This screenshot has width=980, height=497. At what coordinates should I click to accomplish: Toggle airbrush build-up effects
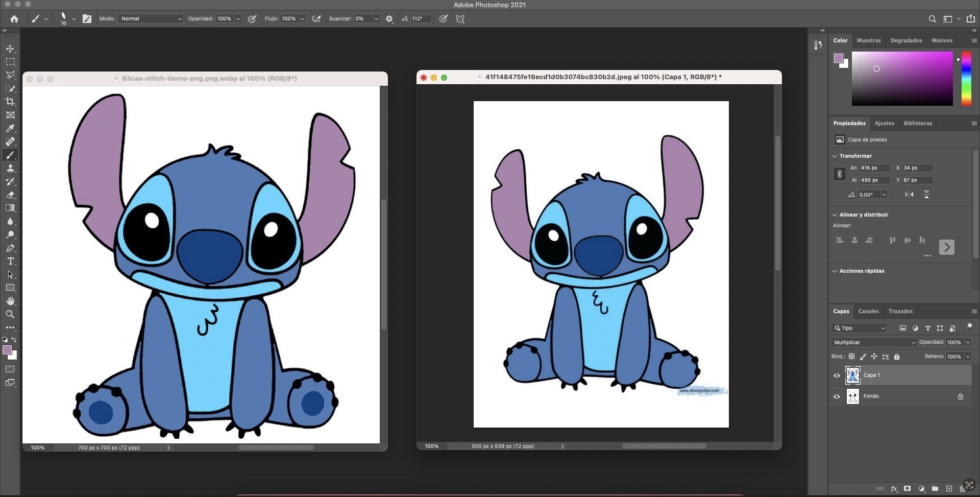coord(316,19)
